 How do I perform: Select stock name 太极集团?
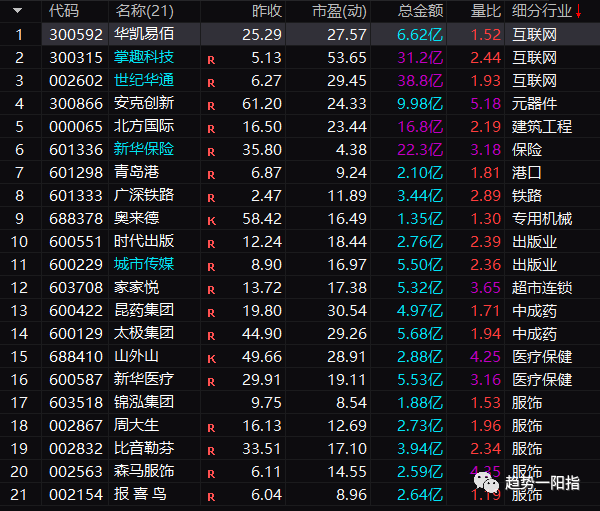pos(144,333)
